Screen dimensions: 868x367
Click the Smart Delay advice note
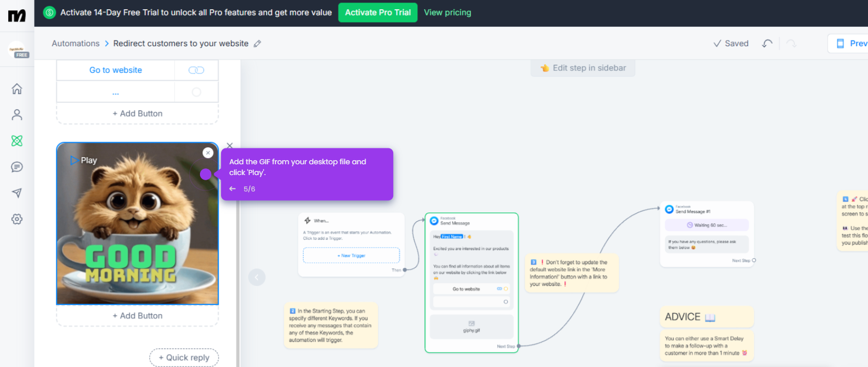706,345
